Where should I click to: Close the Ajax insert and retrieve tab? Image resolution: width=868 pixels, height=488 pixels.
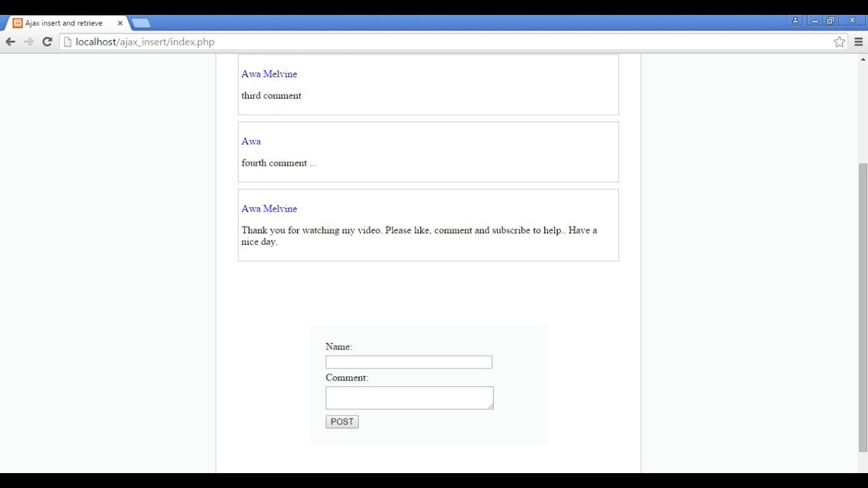click(x=120, y=23)
